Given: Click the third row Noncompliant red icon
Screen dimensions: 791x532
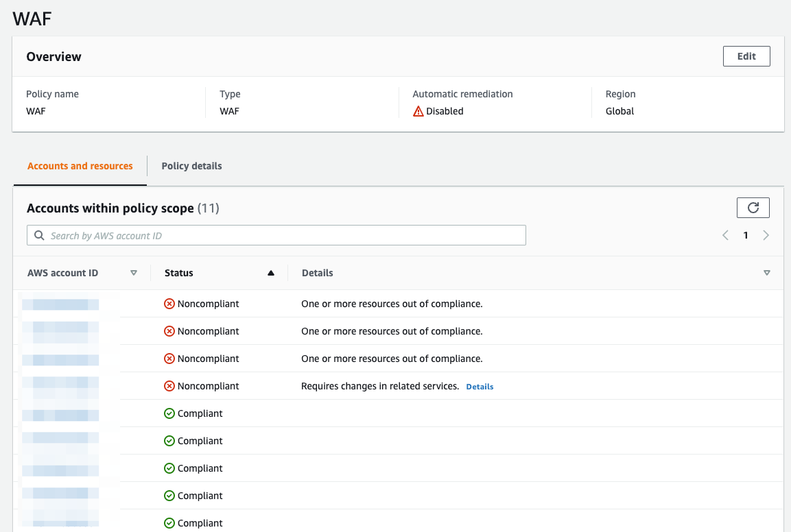Looking at the screenshot, I should coord(169,359).
